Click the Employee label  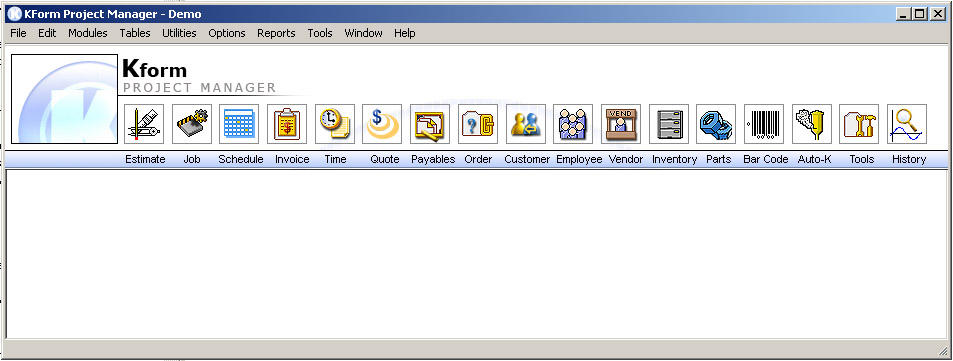click(579, 159)
